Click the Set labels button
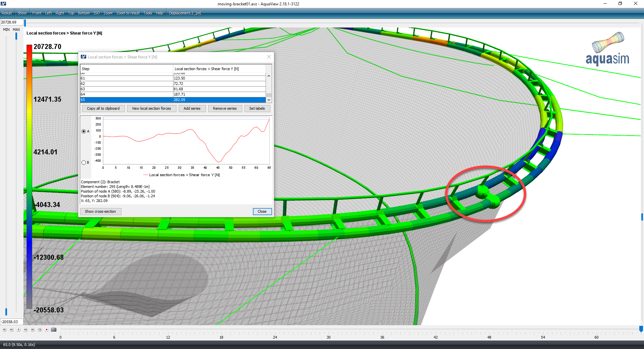This screenshot has height=349, width=644. [x=257, y=108]
